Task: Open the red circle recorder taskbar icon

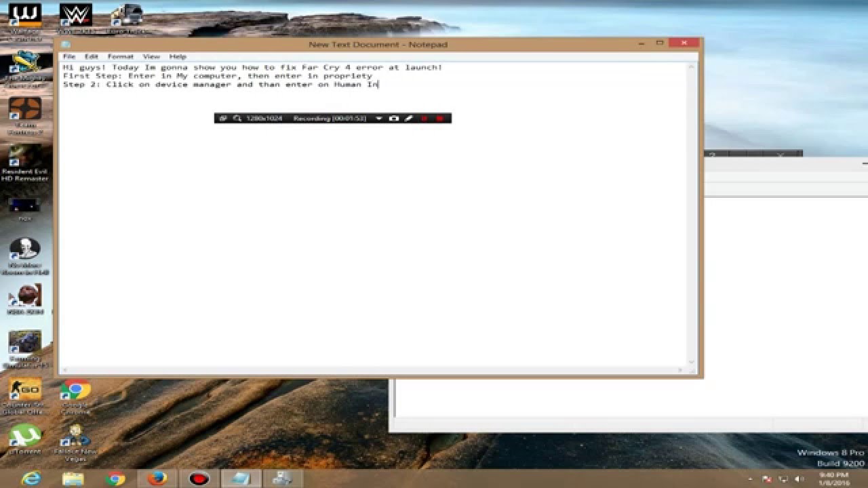Action: tap(199, 479)
